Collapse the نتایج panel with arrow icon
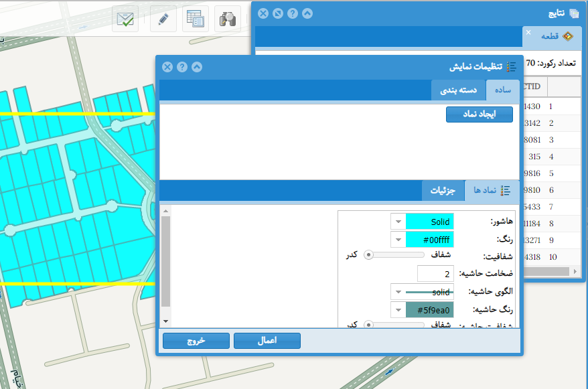588x389 pixels. click(307, 13)
